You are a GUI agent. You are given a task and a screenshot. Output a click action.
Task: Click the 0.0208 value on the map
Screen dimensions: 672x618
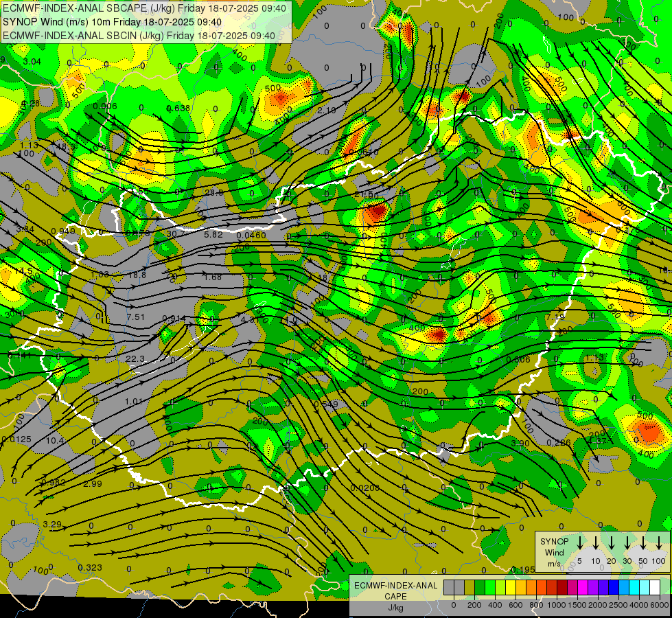click(x=364, y=488)
